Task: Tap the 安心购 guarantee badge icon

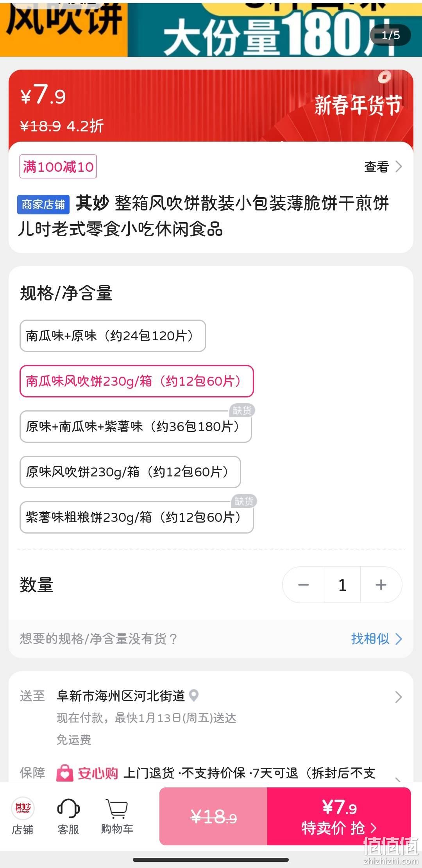Action: [x=65, y=773]
